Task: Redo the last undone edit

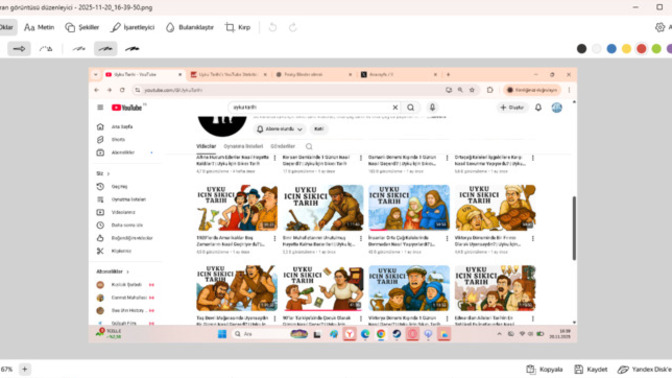Action: tap(293, 27)
